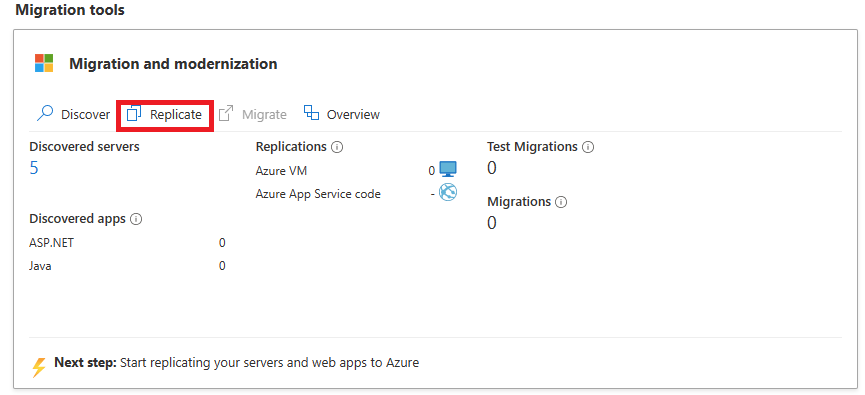Click the ASP.NET count 0
This screenshot has width=865, height=395.
(x=222, y=243)
